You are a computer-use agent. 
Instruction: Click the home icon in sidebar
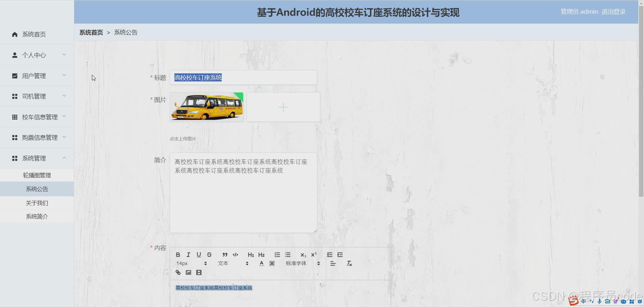tap(15, 34)
